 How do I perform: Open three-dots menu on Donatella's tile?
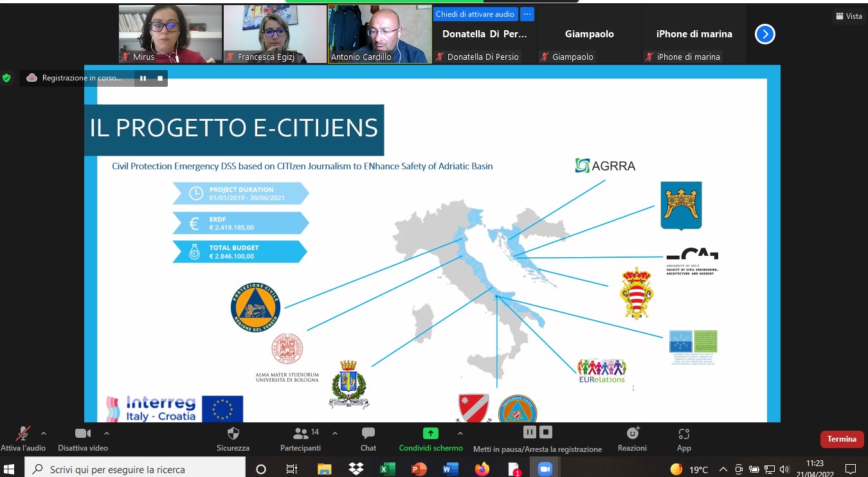click(527, 14)
